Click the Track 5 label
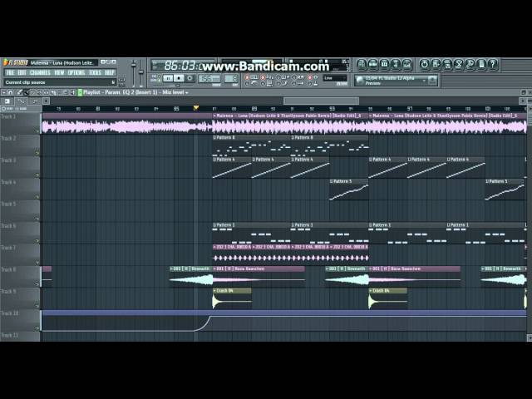Image resolution: width=532 pixels, height=399 pixels. (x=8, y=204)
